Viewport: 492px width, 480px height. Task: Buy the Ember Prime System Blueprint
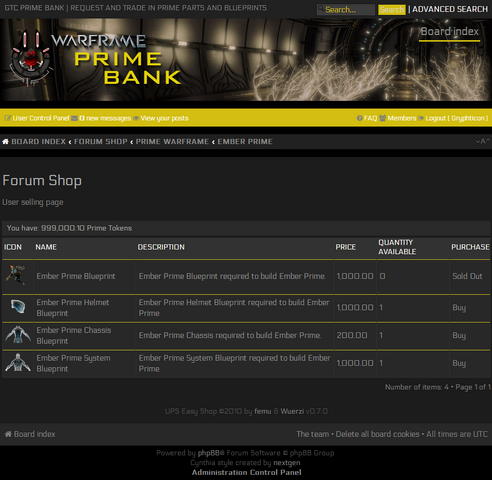pos(459,363)
